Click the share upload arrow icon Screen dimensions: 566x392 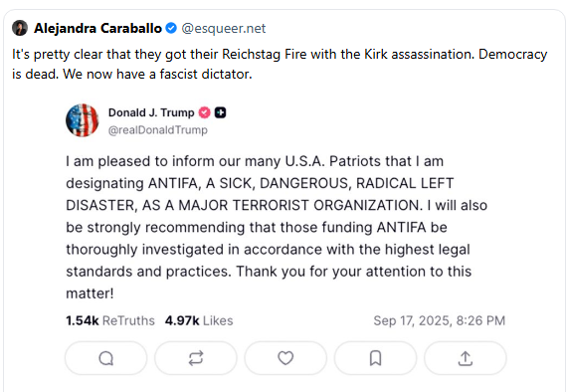pyautogui.click(x=466, y=358)
